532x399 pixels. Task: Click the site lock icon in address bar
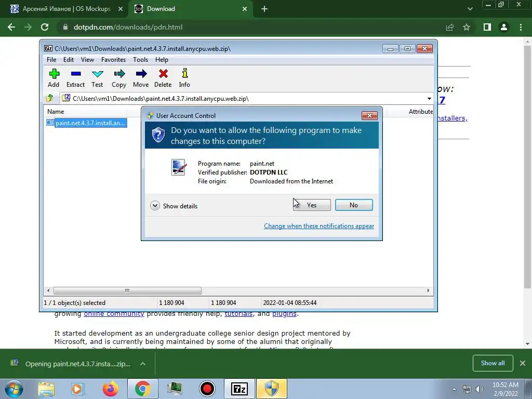click(65, 27)
